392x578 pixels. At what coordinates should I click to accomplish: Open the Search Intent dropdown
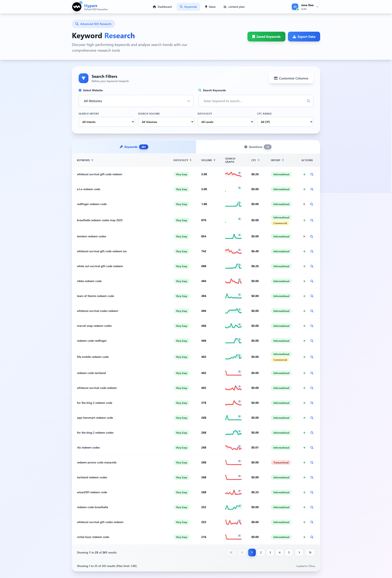107,122
